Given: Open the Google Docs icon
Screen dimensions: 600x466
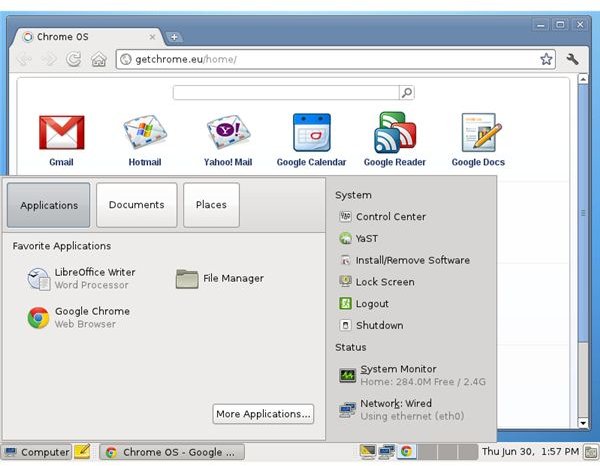Looking at the screenshot, I should pyautogui.click(x=481, y=132).
